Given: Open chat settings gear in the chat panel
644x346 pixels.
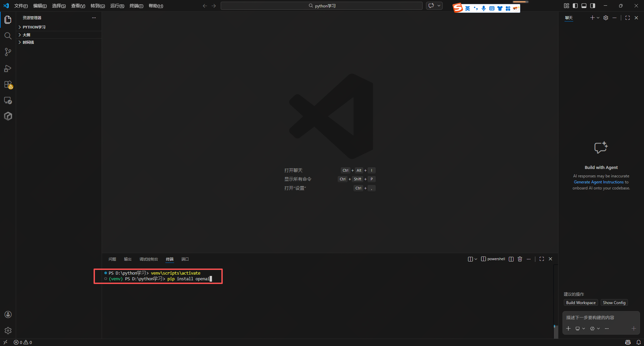Looking at the screenshot, I should coord(606,18).
